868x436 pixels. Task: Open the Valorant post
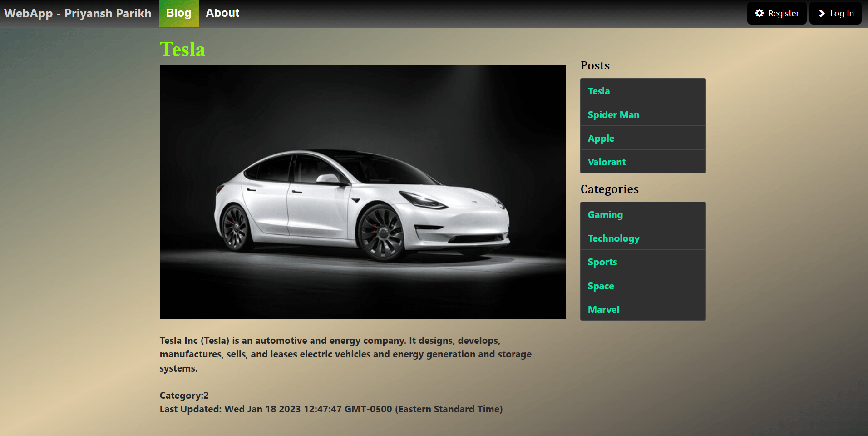click(643, 162)
